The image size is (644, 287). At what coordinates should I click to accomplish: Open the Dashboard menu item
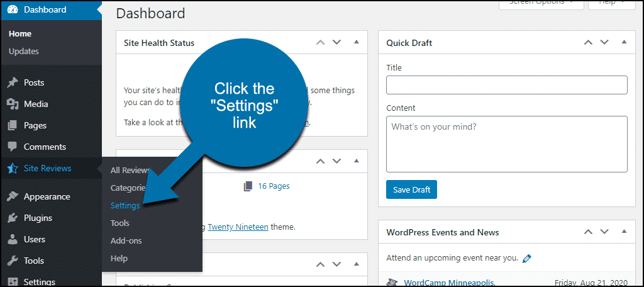point(51,9)
